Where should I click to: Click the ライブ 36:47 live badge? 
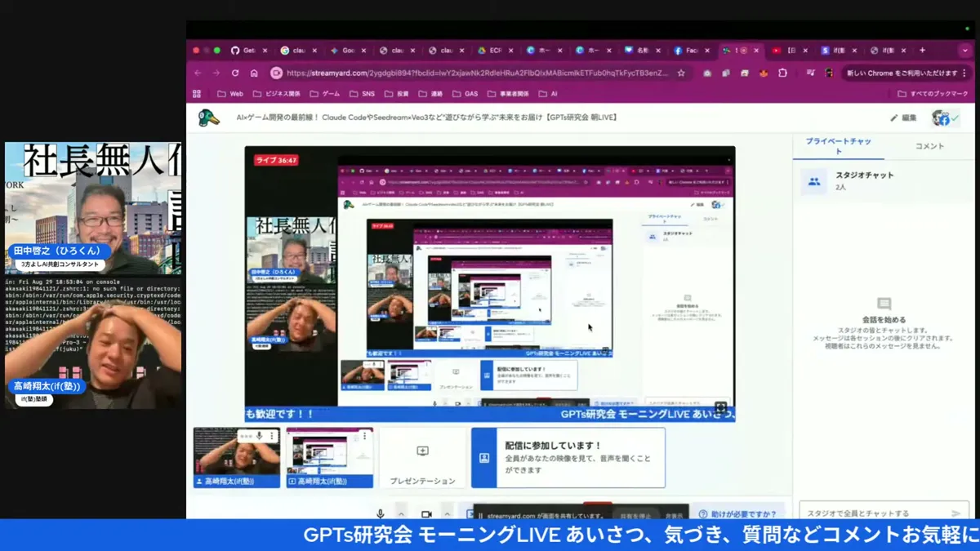click(275, 160)
